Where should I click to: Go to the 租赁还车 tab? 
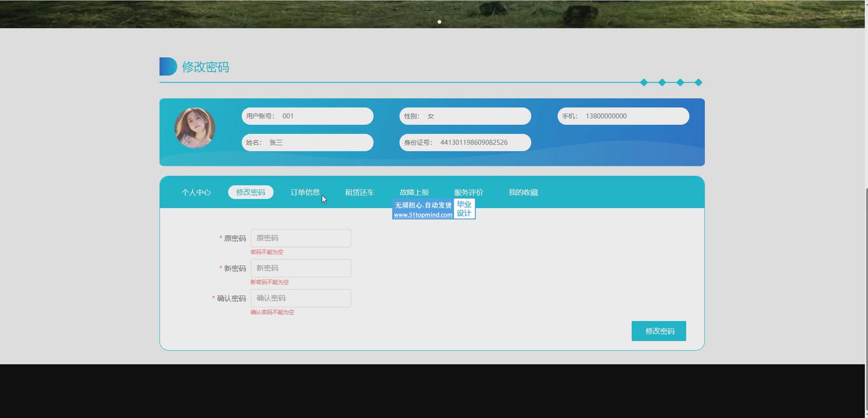359,192
